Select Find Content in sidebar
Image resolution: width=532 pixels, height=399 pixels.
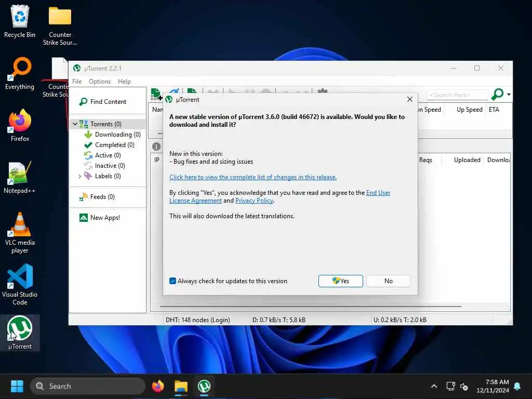(x=108, y=102)
